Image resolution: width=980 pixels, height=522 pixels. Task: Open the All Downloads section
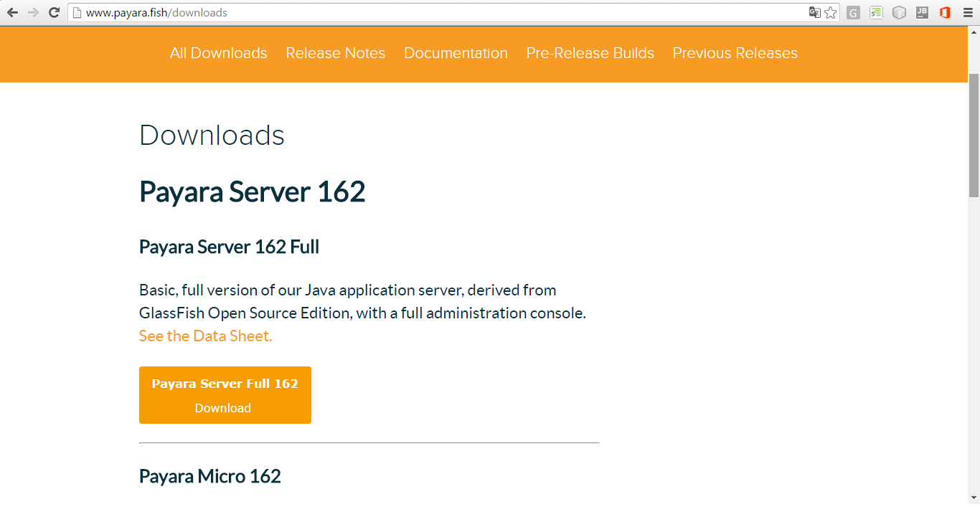click(x=218, y=52)
